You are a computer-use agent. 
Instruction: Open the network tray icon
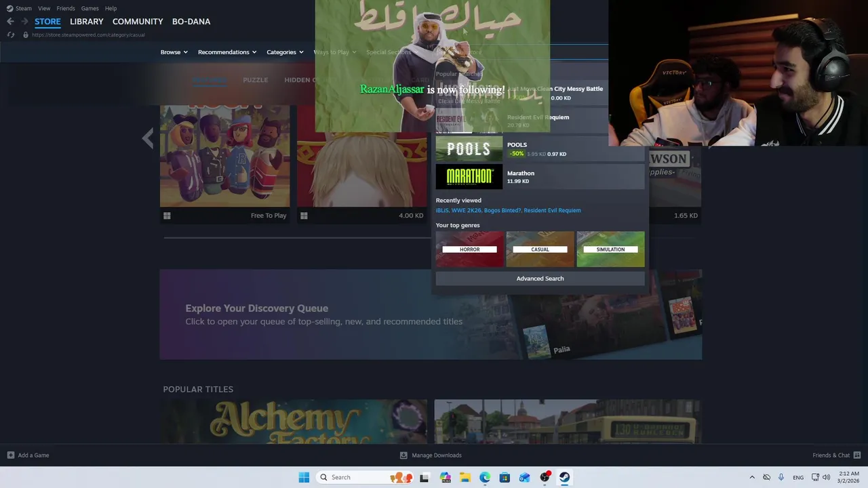pos(815,477)
